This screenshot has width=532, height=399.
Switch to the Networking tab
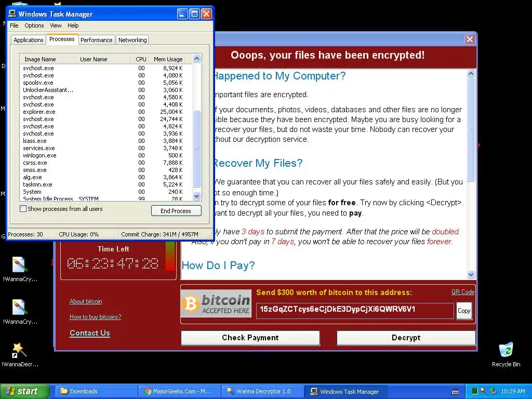[x=132, y=39]
